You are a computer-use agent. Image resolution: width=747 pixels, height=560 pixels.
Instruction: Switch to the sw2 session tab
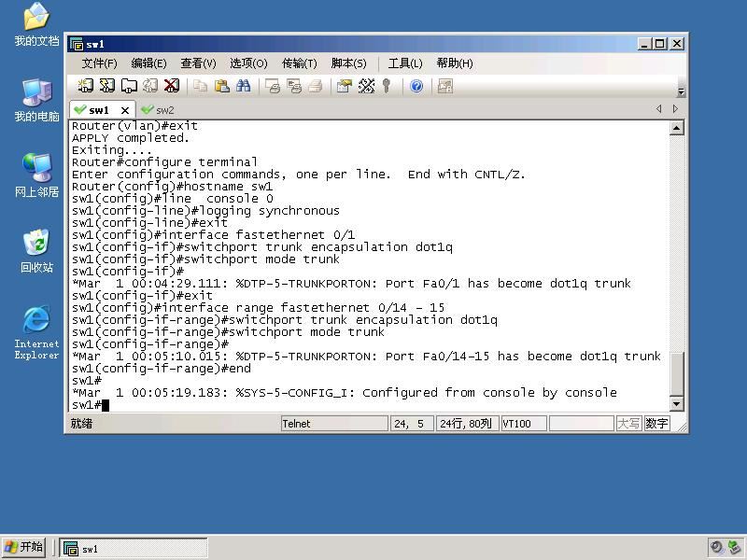click(158, 110)
